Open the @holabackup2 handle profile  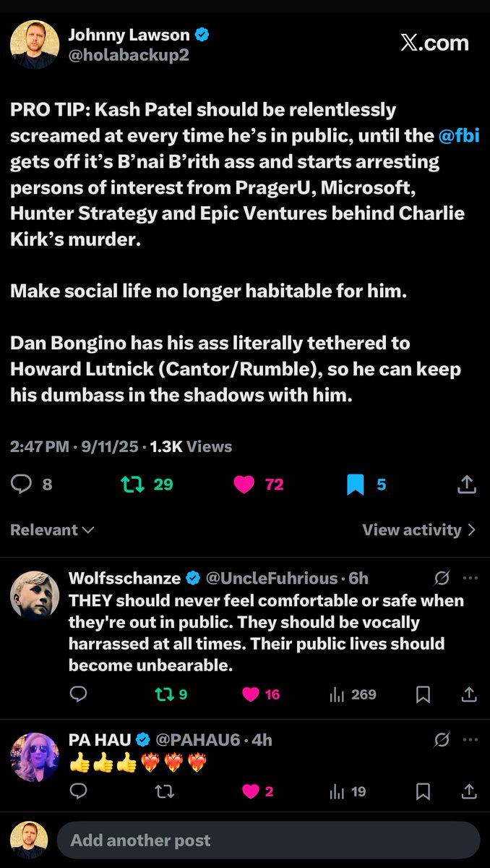pyautogui.click(x=128, y=55)
